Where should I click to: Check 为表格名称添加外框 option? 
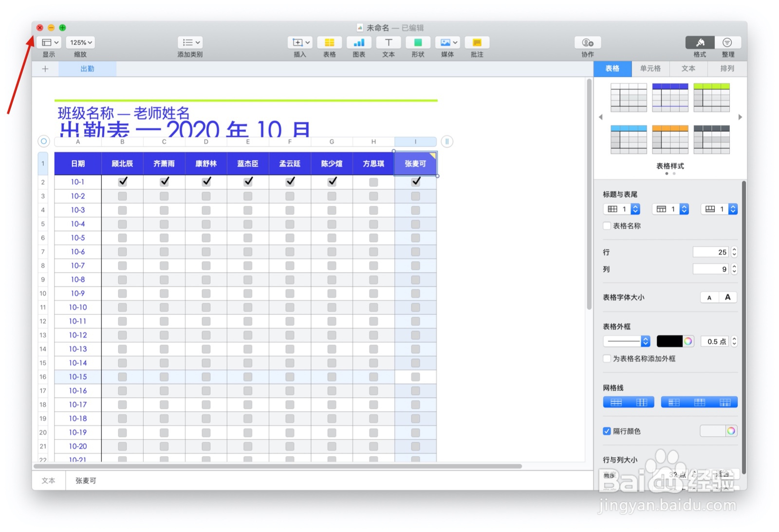point(607,359)
